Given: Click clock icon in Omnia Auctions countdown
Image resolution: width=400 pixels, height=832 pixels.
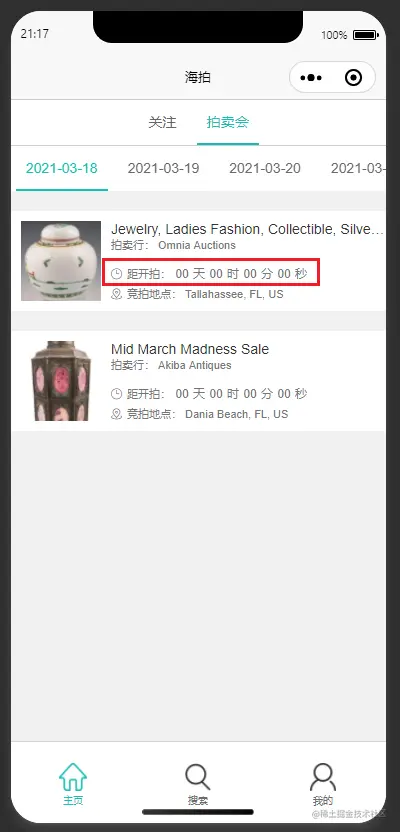Looking at the screenshot, I should click(x=117, y=274).
